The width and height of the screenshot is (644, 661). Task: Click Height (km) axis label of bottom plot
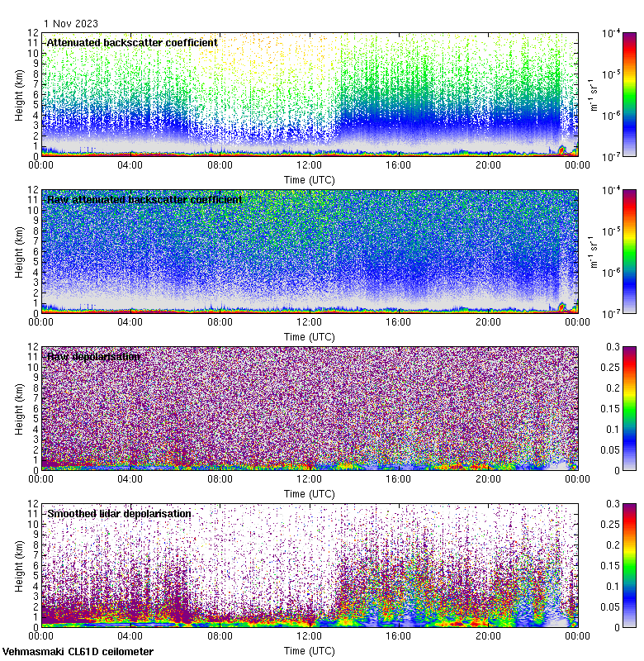click(19, 564)
